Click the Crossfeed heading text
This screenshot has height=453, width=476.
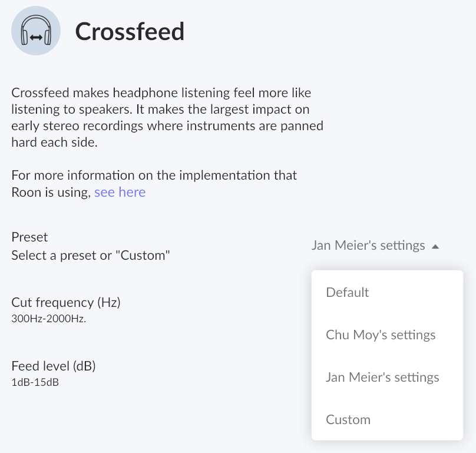tap(130, 31)
